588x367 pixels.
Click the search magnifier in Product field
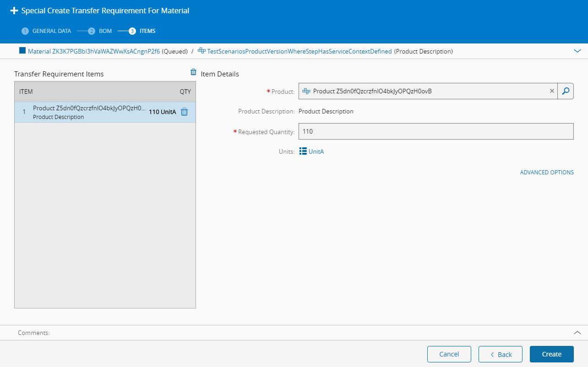tap(566, 91)
